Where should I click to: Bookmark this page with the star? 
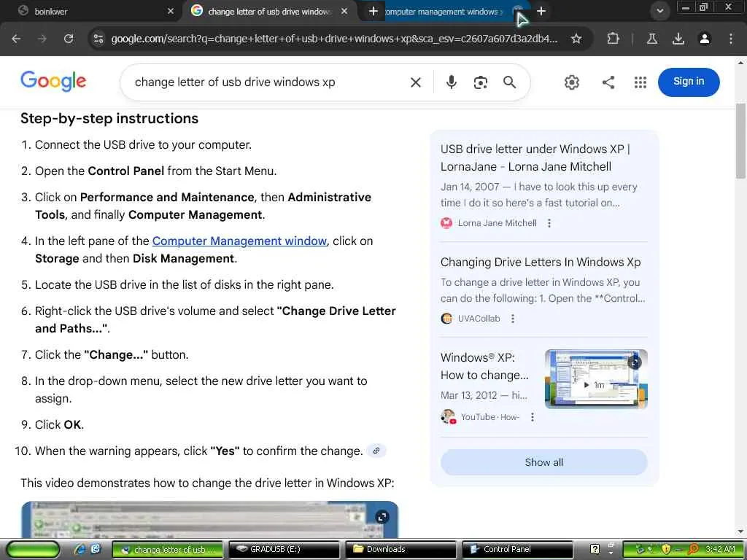coord(576,39)
